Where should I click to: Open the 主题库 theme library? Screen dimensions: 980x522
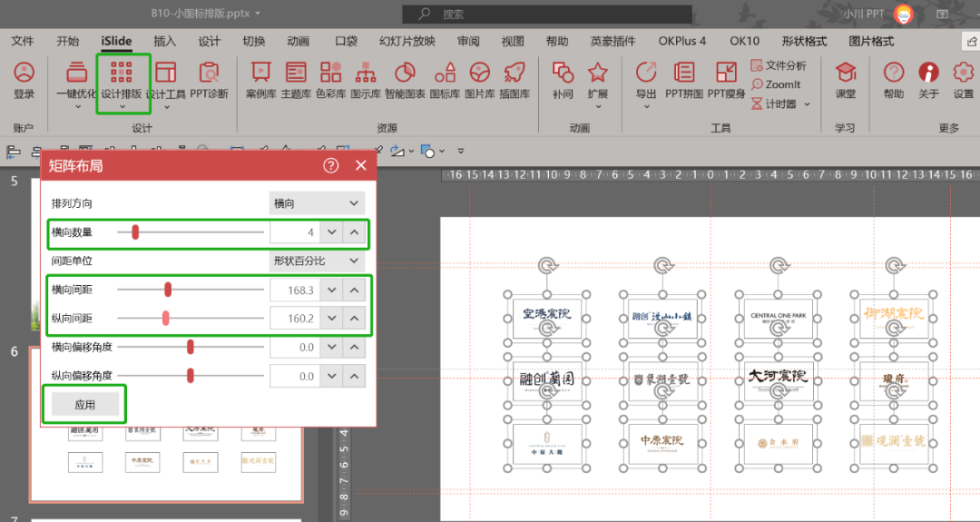point(296,80)
